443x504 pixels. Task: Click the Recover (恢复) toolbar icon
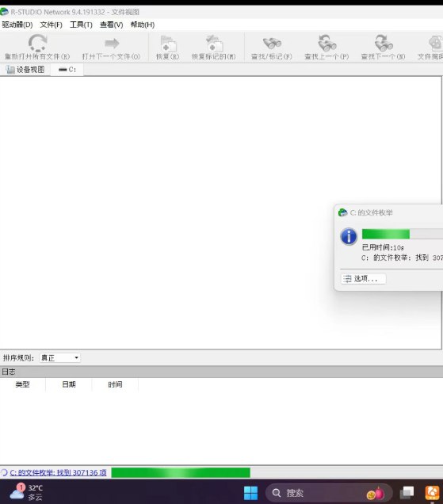click(168, 44)
